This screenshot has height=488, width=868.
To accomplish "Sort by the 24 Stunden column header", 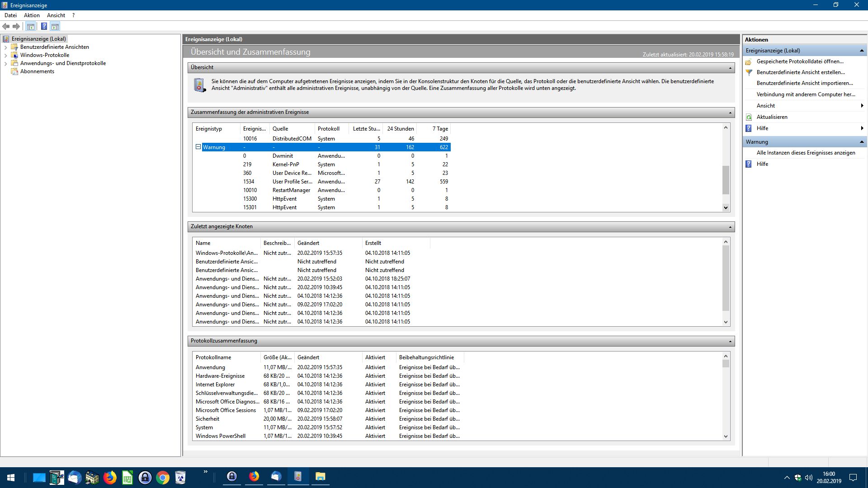I will click(x=400, y=129).
